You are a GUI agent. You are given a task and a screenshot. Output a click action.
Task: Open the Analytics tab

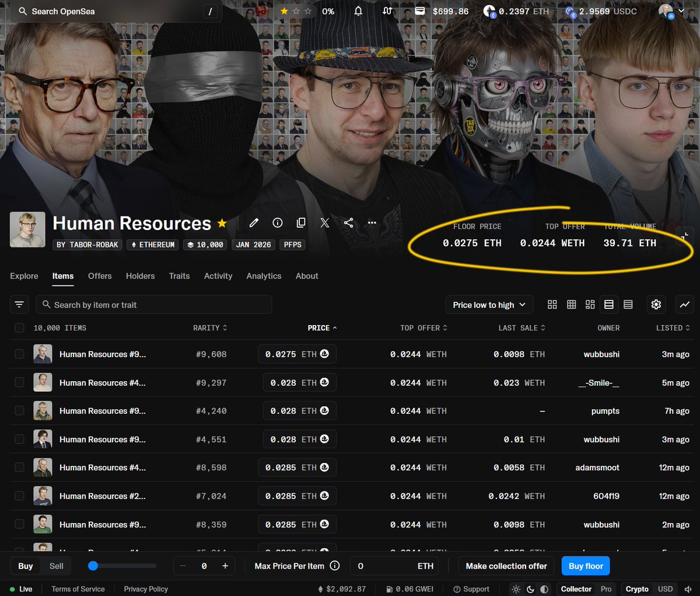point(264,276)
